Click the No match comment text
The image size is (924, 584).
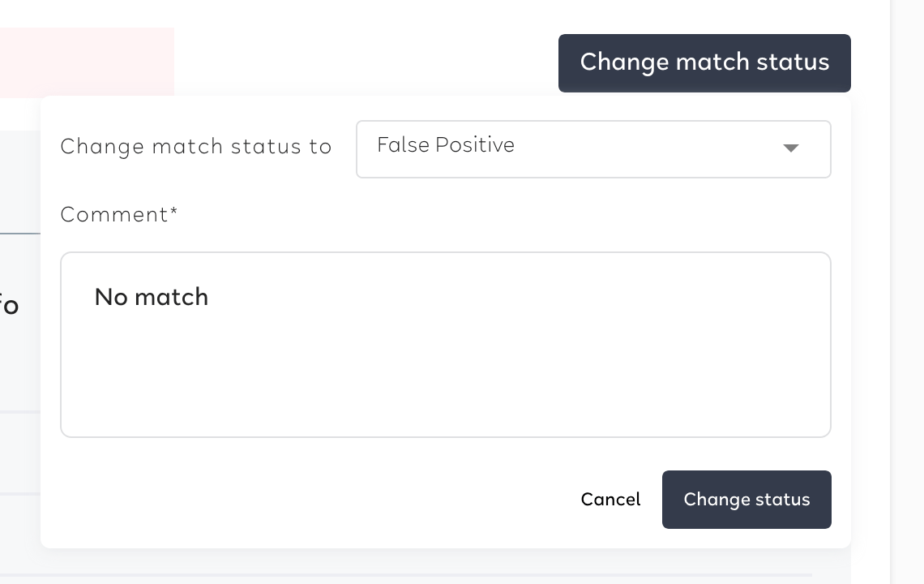[152, 298]
